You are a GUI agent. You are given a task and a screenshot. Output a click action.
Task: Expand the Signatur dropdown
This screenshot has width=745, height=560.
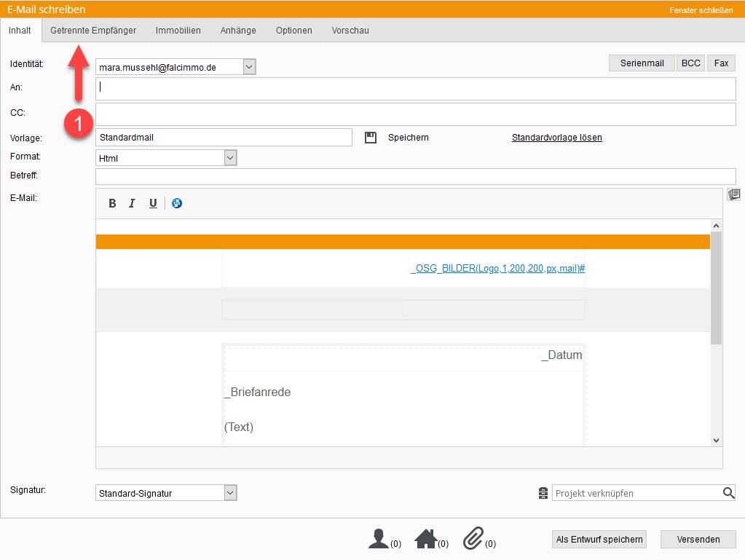coord(230,493)
